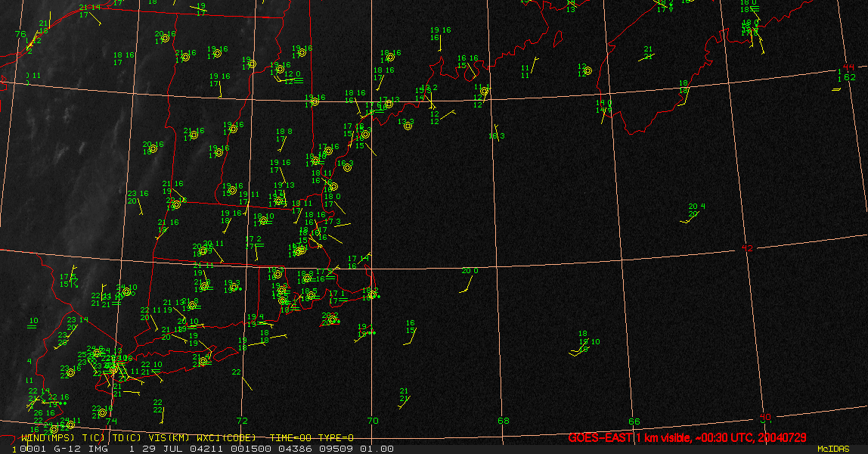The height and width of the screenshot is (454, 868).
Task: Click the green longitude label 66
Action: pyautogui.click(x=634, y=421)
